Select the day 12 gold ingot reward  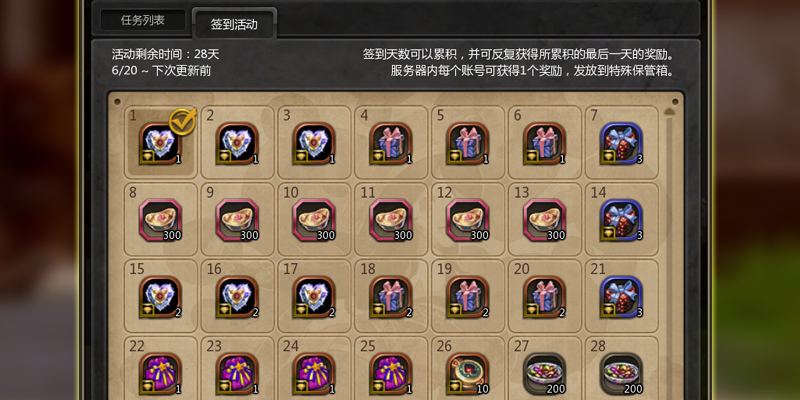468,220
